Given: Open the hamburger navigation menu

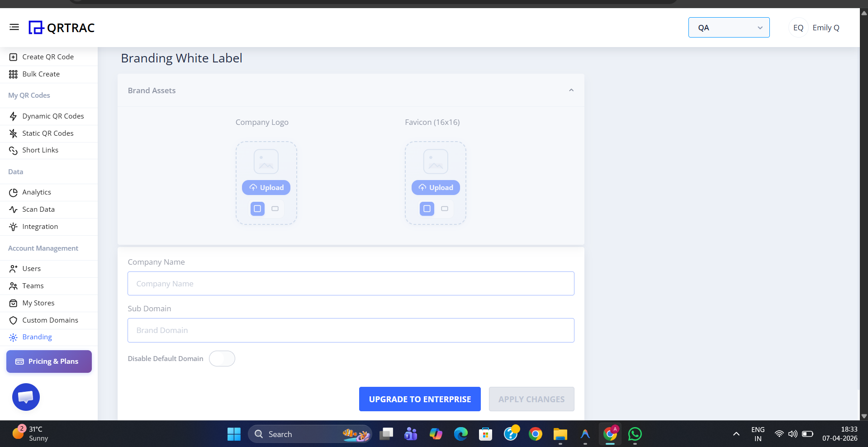Looking at the screenshot, I should point(14,27).
